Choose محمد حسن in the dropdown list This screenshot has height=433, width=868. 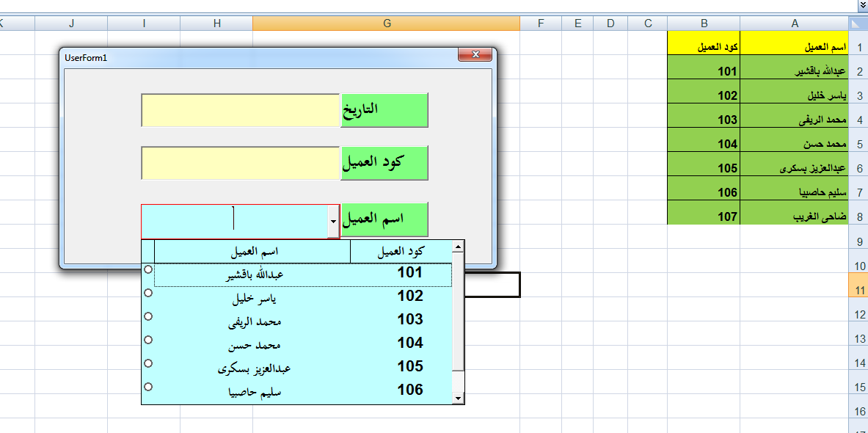255,345
